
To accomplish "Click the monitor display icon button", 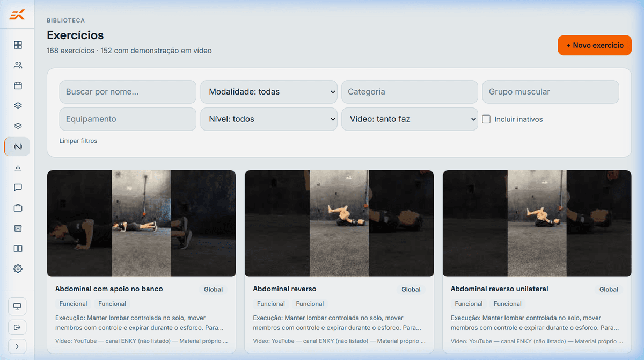I will (x=17, y=306).
